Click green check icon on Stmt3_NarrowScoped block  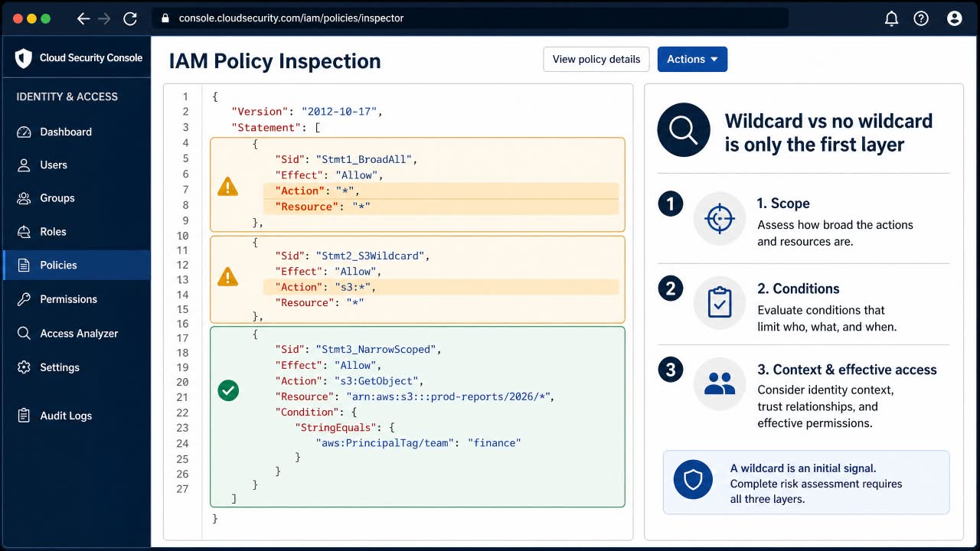[228, 390]
